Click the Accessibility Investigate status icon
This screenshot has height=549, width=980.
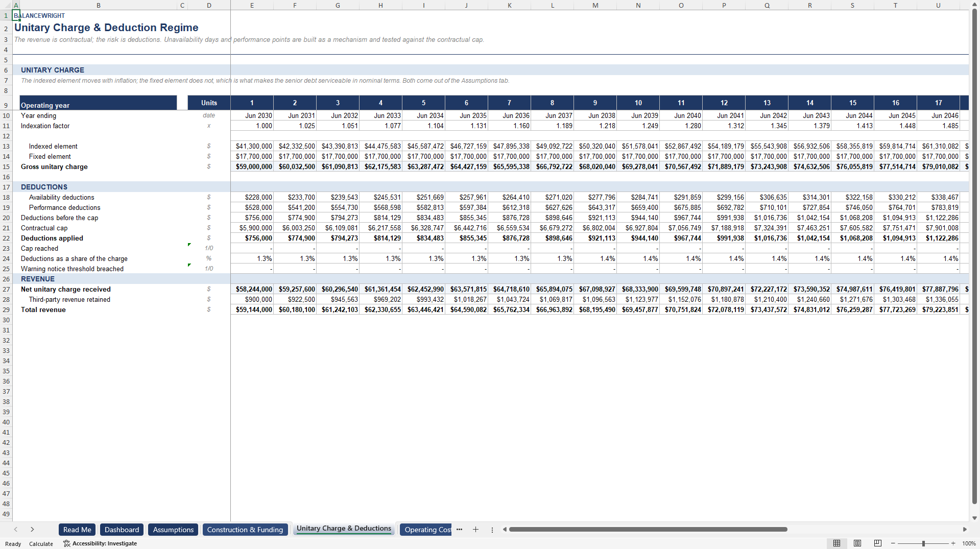click(x=66, y=543)
